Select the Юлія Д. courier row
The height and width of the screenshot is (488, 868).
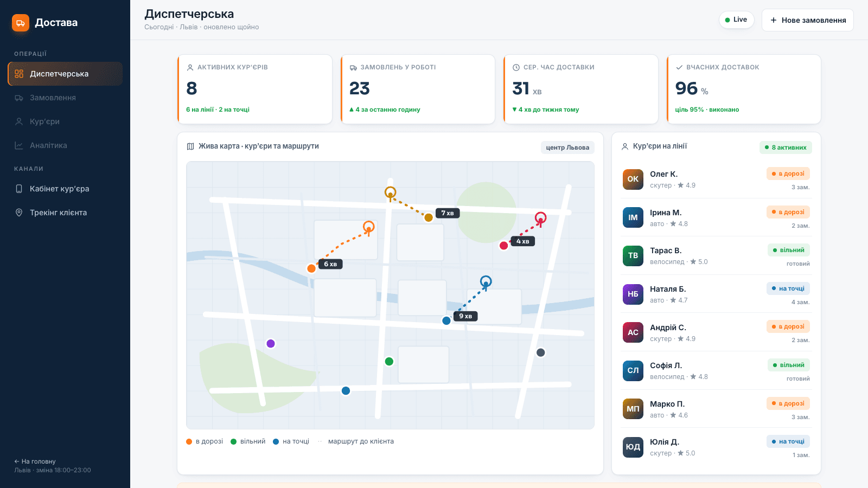[716, 447]
